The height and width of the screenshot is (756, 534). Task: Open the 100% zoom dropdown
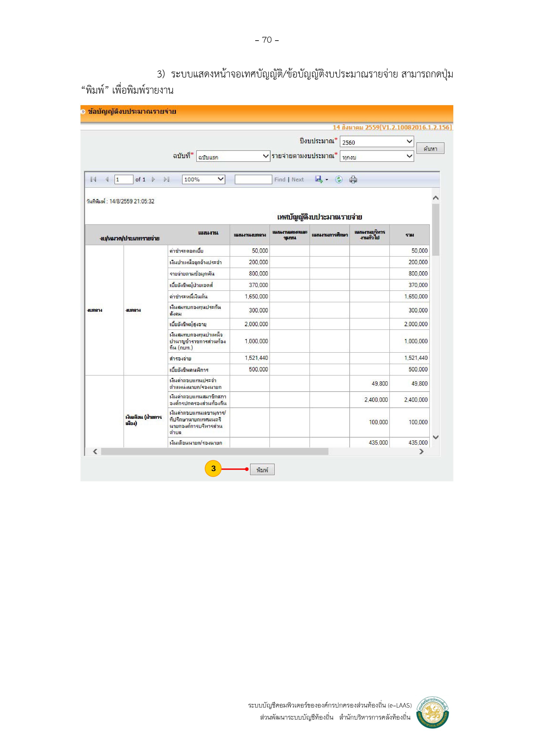pos(203,179)
